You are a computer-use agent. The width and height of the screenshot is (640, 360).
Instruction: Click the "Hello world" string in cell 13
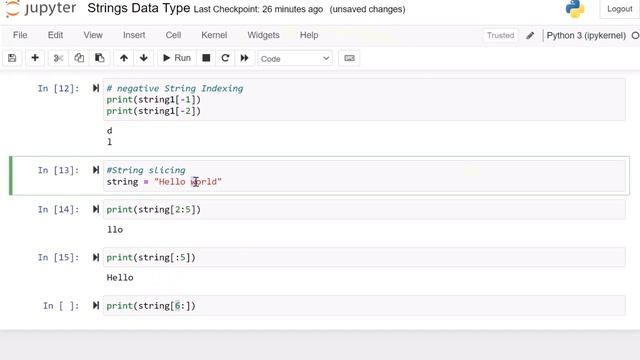188,182
